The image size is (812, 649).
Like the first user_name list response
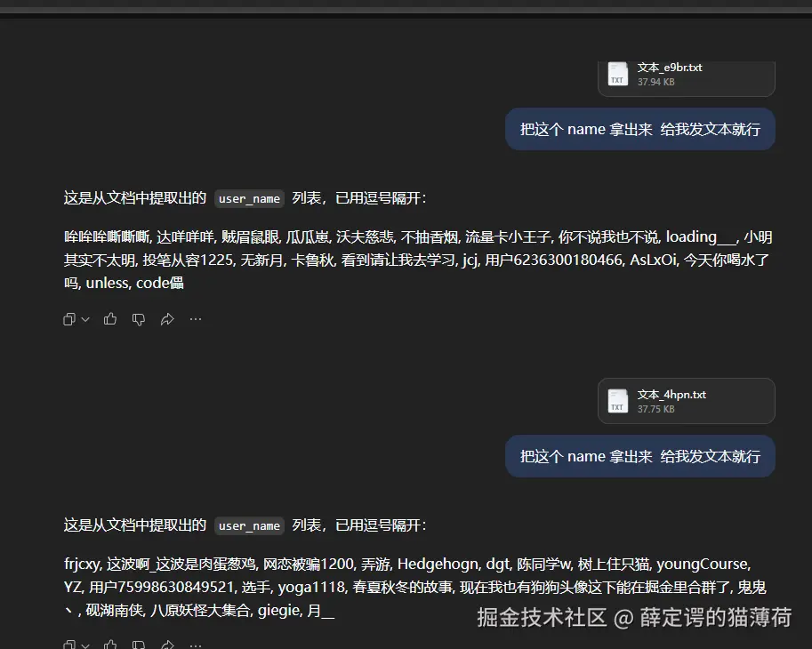[109, 319]
